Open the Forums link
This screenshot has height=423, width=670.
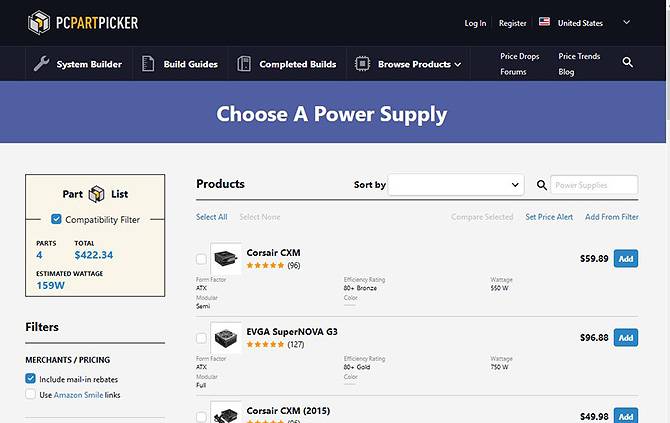pyautogui.click(x=513, y=72)
